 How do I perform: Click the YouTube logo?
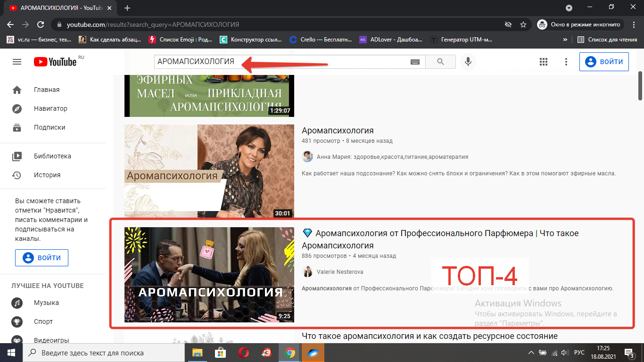coord(55,62)
